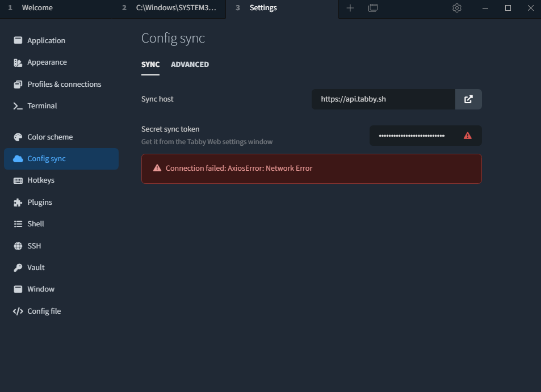Open the sync host in browser
Viewport: 541px width, 392px height.
[468, 99]
